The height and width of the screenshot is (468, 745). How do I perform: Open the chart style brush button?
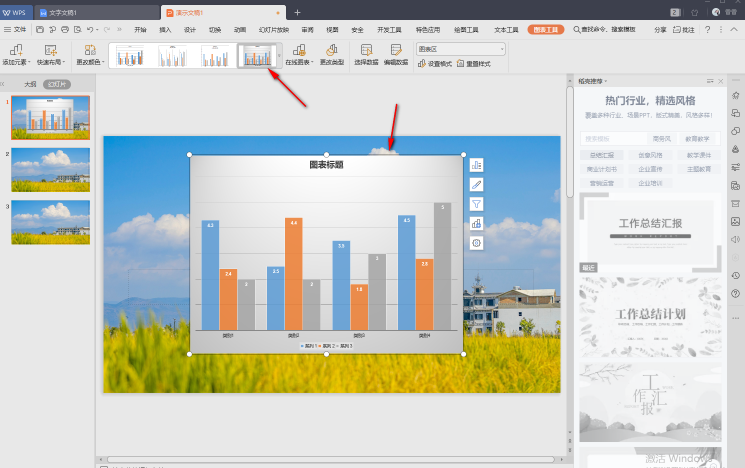click(476, 184)
